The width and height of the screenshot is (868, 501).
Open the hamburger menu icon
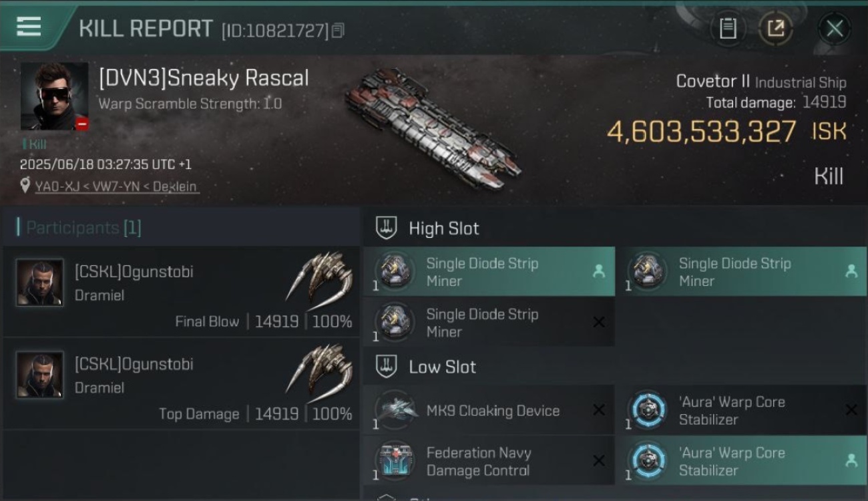29,26
